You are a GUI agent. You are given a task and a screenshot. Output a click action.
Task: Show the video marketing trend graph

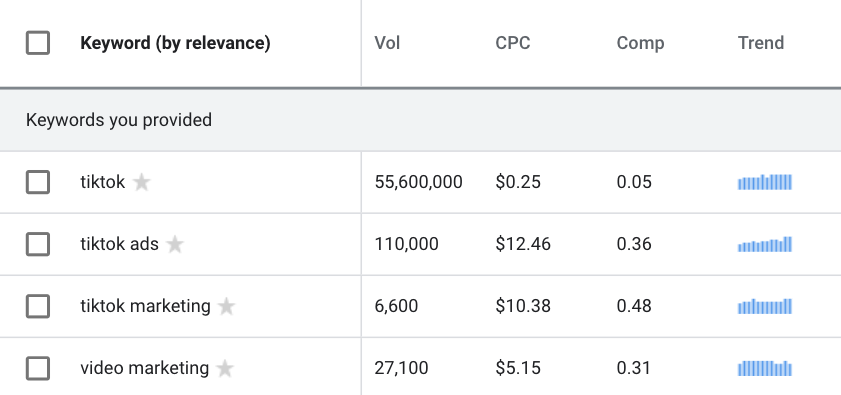[x=765, y=369]
